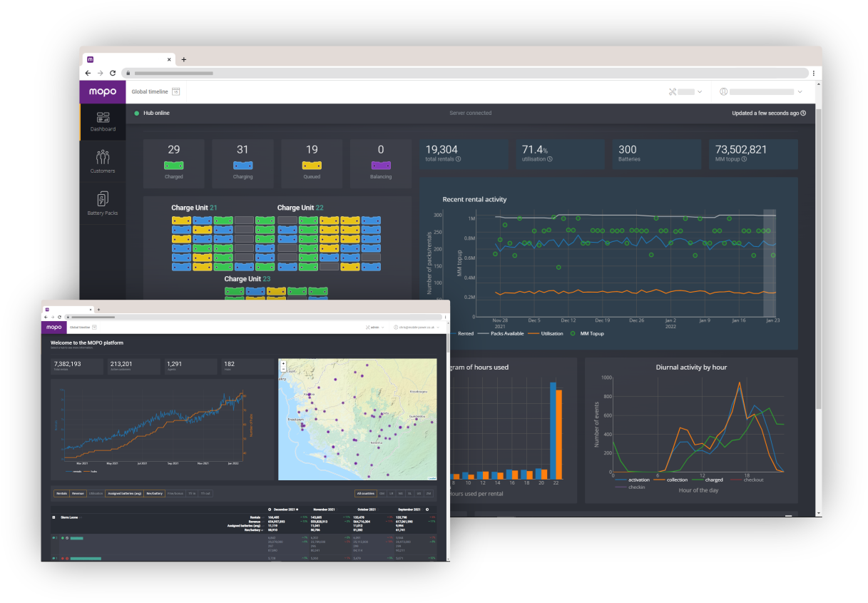Select the SL country filter
Screen dimensions: 868x603
pyautogui.click(x=409, y=493)
